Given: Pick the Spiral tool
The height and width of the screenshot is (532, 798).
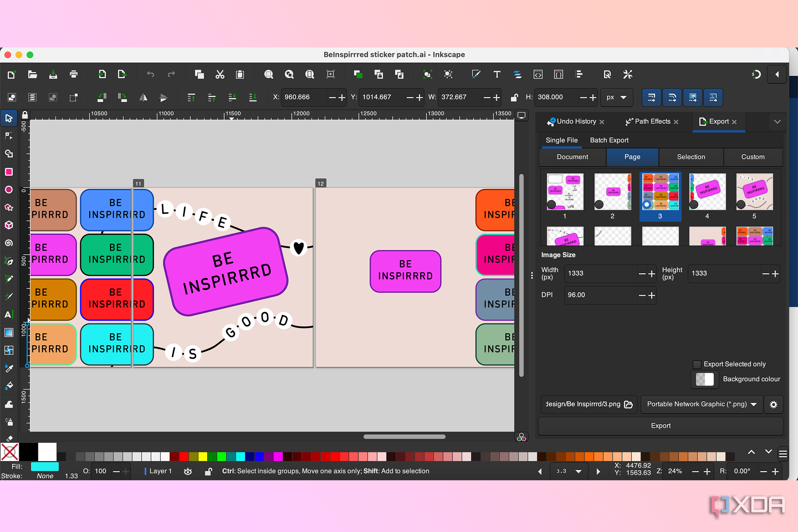Looking at the screenshot, I should [x=9, y=243].
